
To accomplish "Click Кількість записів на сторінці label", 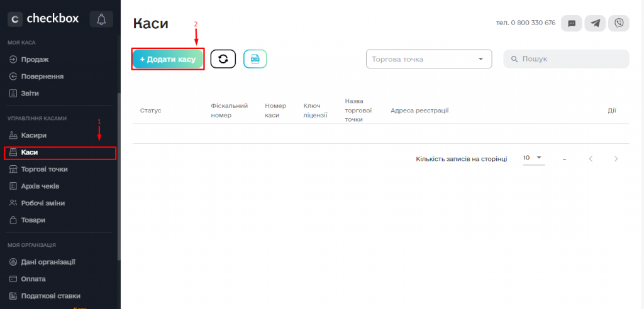I will [461, 159].
